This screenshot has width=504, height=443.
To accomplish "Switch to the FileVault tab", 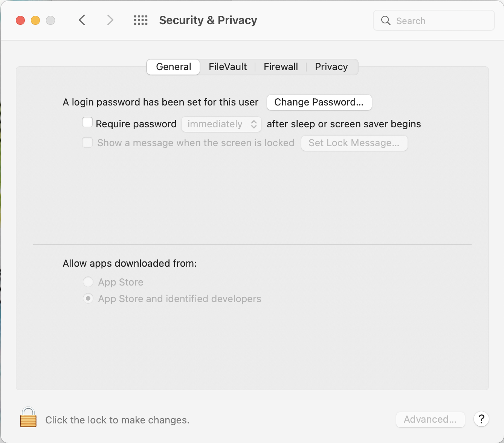I will coord(228,67).
